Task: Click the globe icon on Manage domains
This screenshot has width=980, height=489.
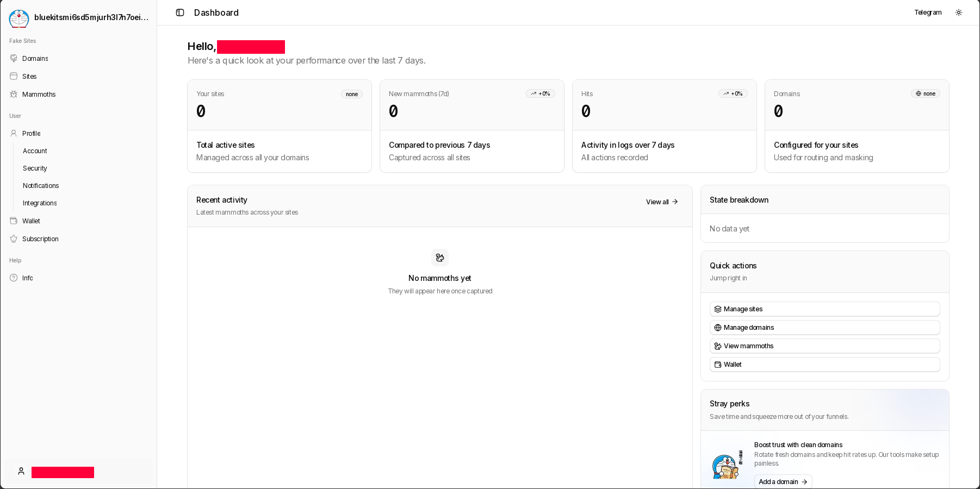Action: [718, 328]
